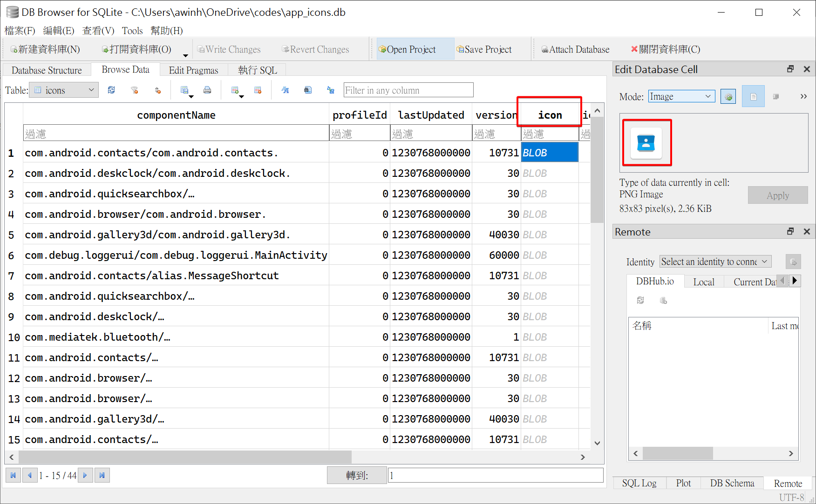Switch to the Database Structure tab
Viewport: 816px width, 504px height.
tap(47, 70)
